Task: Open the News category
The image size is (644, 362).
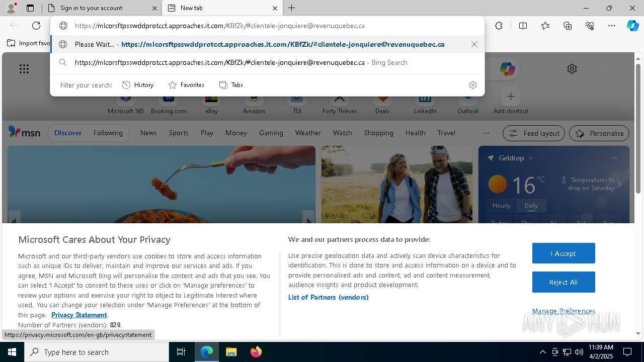Action: [148, 133]
